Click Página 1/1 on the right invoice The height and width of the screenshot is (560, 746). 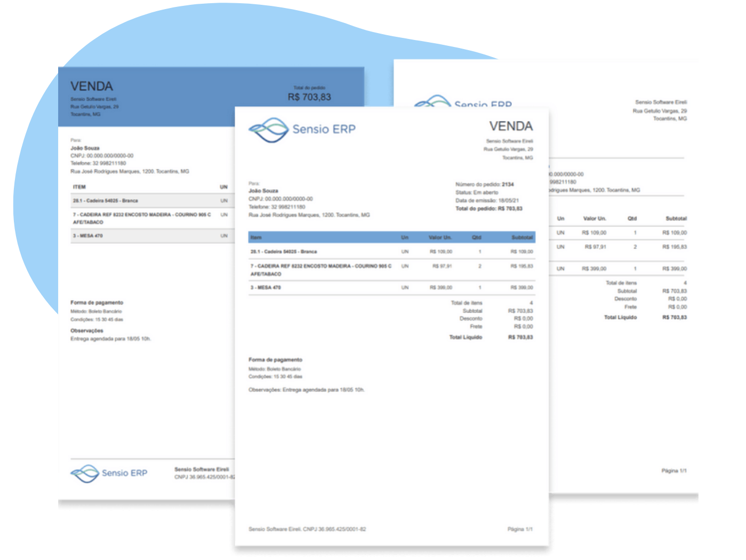click(674, 471)
